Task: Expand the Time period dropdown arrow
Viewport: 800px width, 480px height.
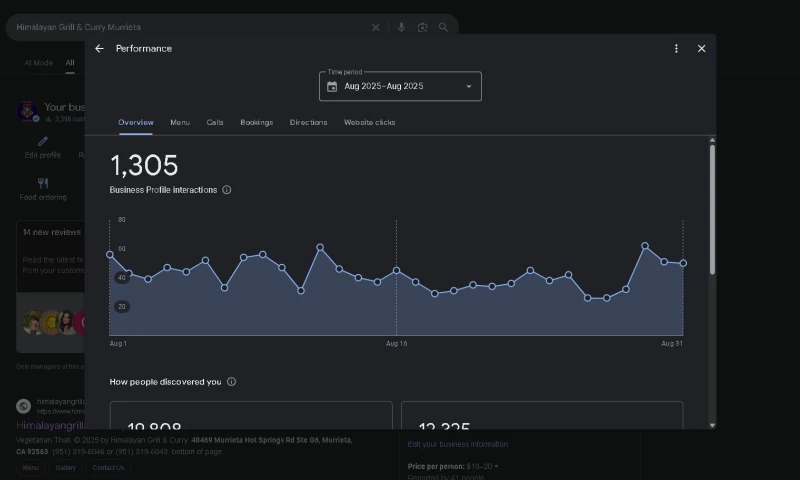Action: click(468, 87)
